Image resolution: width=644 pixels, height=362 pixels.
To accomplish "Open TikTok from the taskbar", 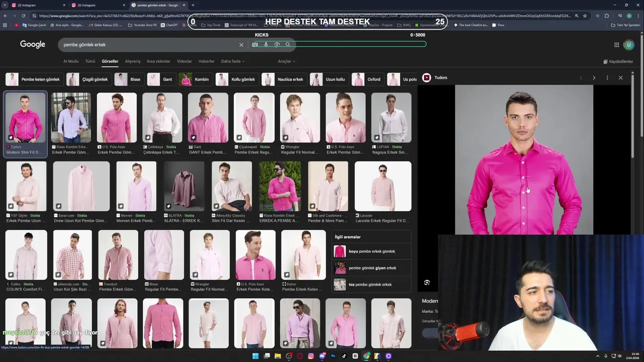I will 344,356.
